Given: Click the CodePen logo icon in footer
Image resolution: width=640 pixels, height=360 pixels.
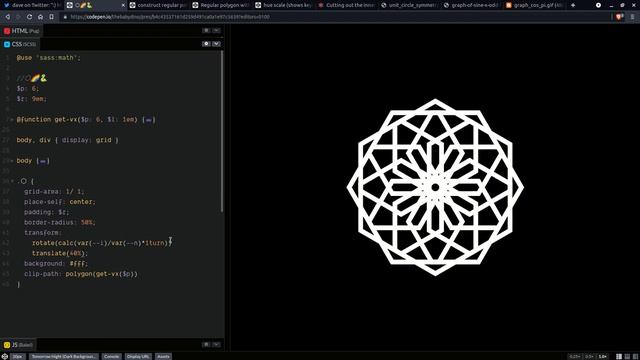Looking at the screenshot, I should pos(4,356).
